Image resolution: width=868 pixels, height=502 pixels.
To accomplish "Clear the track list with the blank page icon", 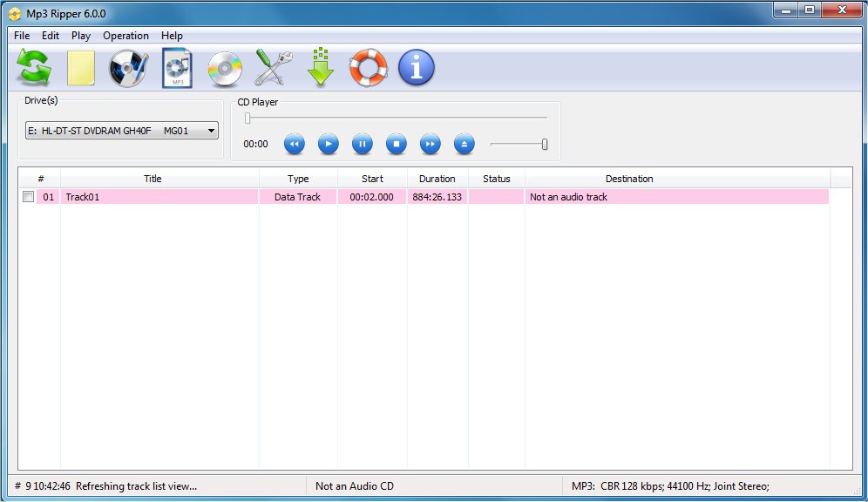I will pos(80,66).
